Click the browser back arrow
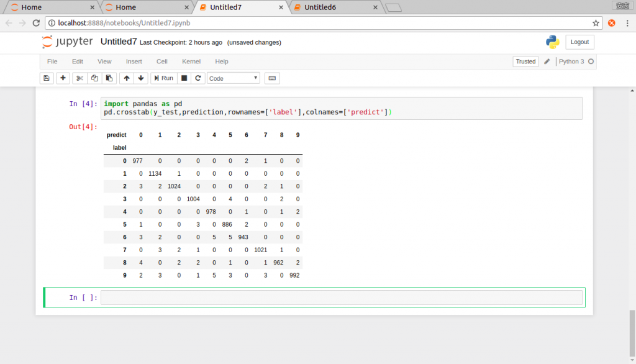The image size is (636, 364). [9, 23]
